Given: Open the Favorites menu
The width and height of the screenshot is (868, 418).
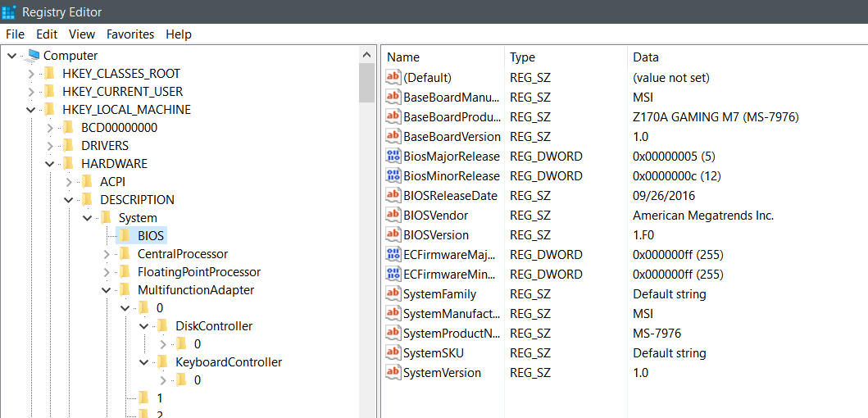Looking at the screenshot, I should 130,34.
